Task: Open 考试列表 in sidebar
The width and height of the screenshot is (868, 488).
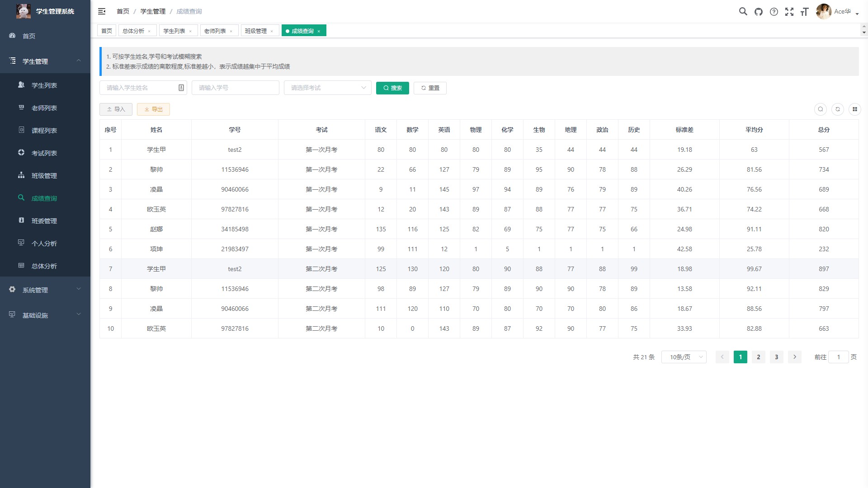Action: (x=45, y=153)
